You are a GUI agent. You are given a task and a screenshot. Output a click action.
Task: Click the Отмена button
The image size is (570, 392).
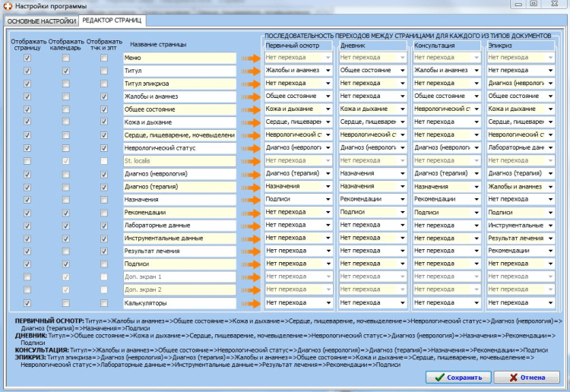527,378
